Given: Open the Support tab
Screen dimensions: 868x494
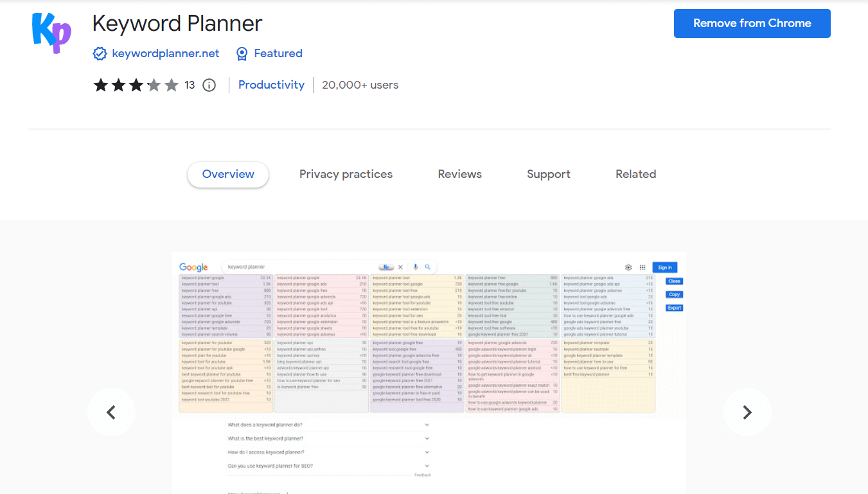Looking at the screenshot, I should pyautogui.click(x=549, y=174).
